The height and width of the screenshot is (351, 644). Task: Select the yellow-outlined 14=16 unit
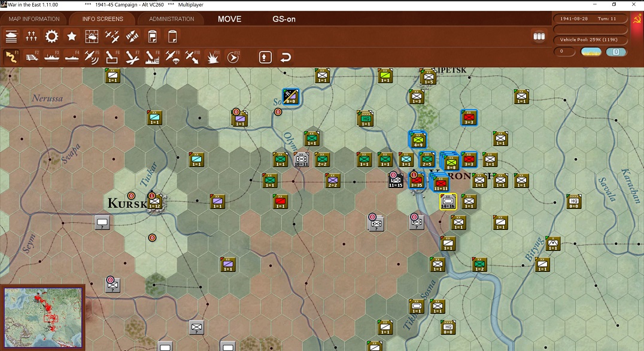click(x=448, y=202)
